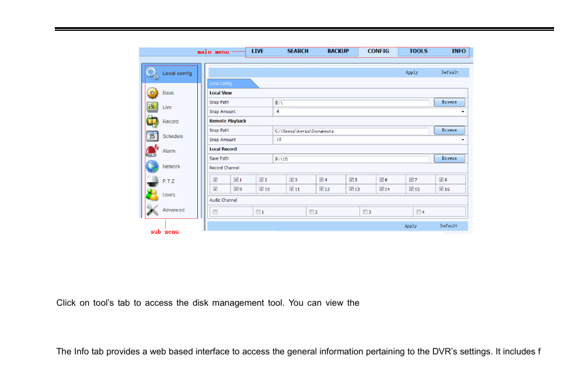This screenshot has height=392, width=588.
Task: Toggle record channel 6 checkbox
Action: coord(382,180)
